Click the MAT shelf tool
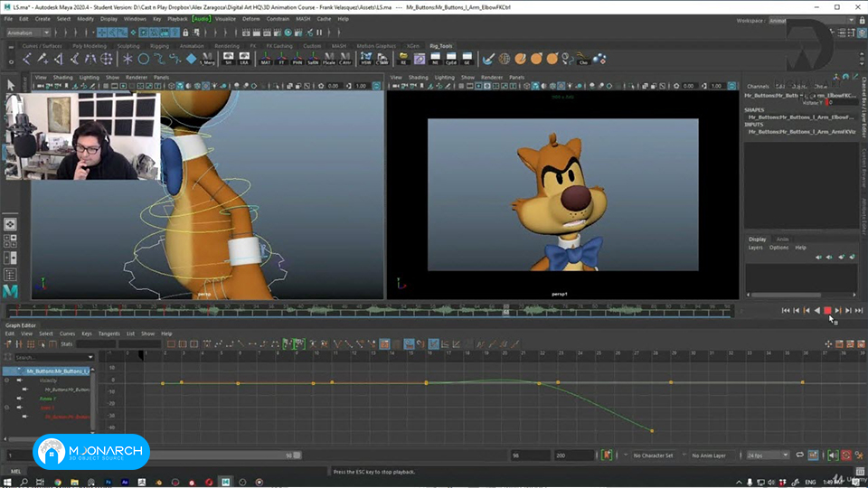The image size is (868, 488). click(266, 59)
